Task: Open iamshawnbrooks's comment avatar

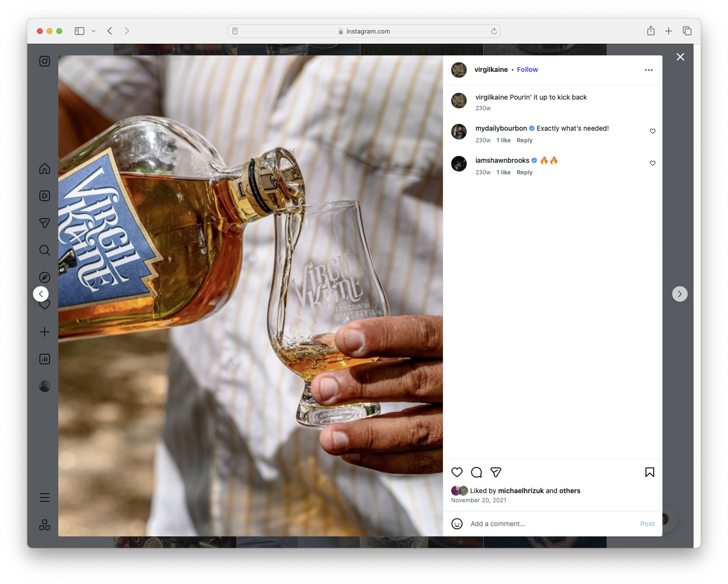Action: (459, 164)
